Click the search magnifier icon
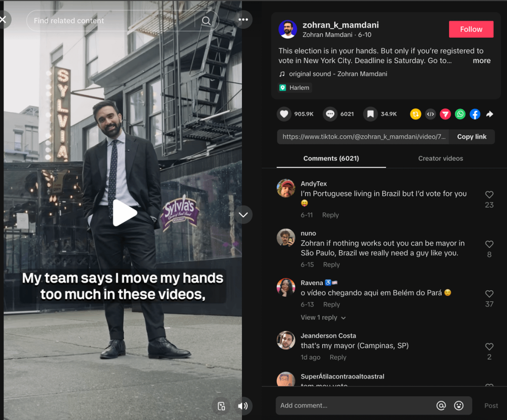Image resolution: width=507 pixels, height=420 pixels. click(x=206, y=21)
